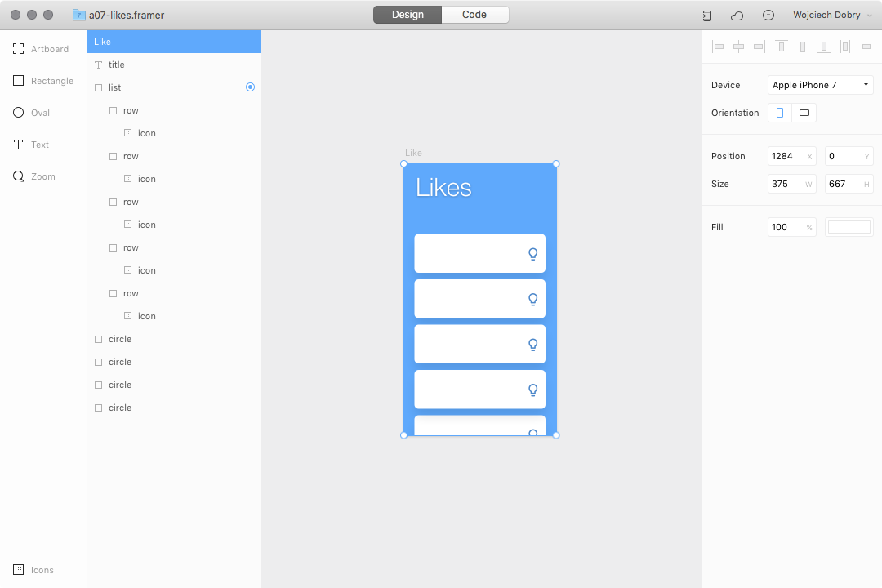The image size is (882, 588).
Task: Click the cloud sharing icon
Action: pyautogui.click(x=736, y=15)
